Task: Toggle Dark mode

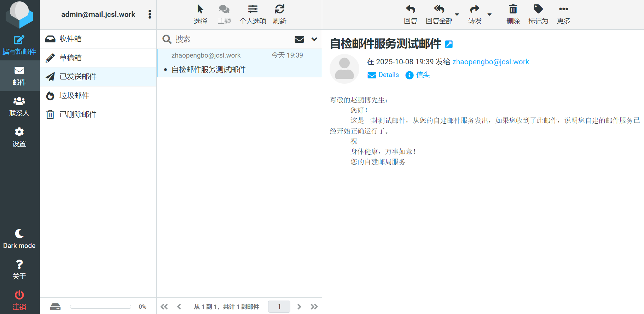Action: coord(19,238)
